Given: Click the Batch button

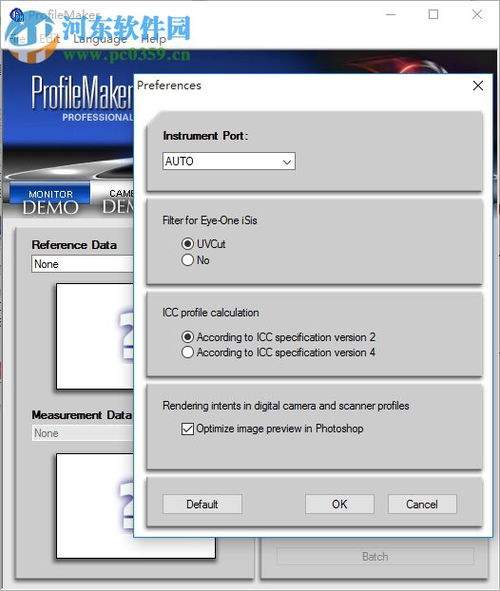Looking at the screenshot, I should (x=375, y=556).
